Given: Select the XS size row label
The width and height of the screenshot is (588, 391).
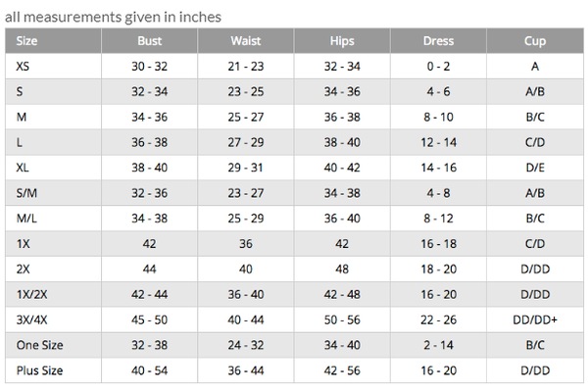Looking at the screenshot, I should point(23,67).
